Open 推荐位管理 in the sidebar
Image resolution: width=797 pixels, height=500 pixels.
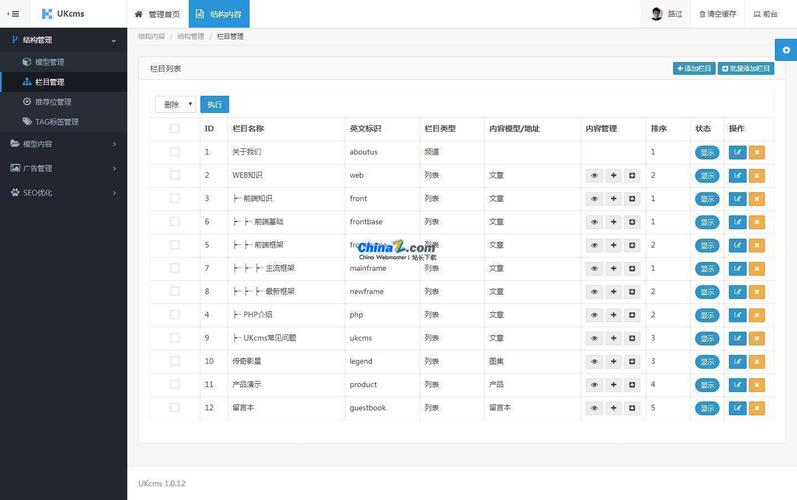point(64,102)
